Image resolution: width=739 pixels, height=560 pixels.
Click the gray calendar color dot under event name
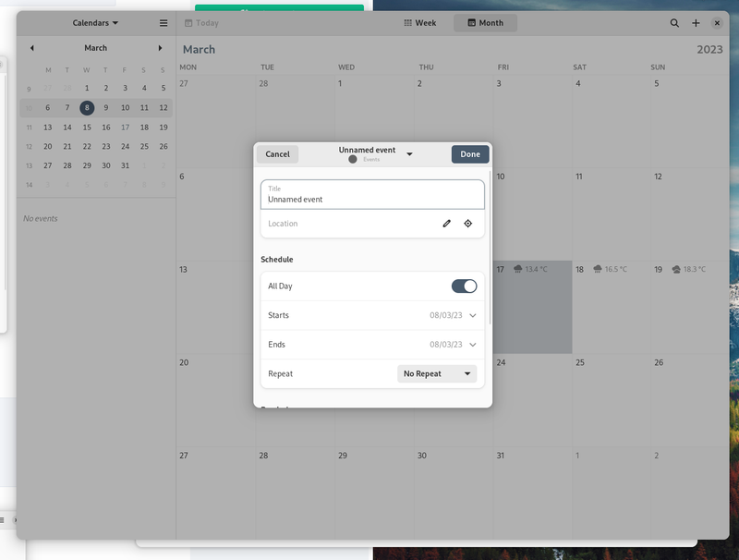(353, 159)
